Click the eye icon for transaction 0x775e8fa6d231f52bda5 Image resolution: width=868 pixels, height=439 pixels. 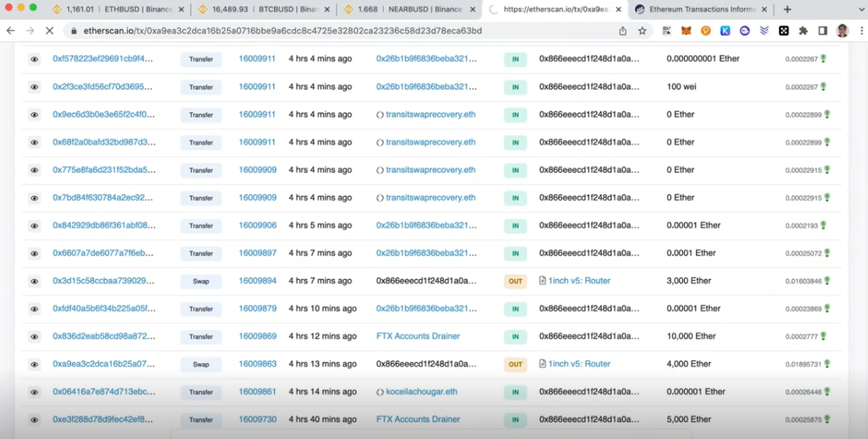[34, 170]
